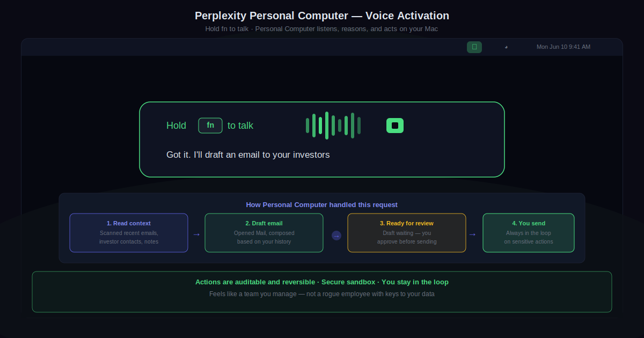Click the "to talk" label text
Viewport: 644px width, 338px height.
coord(240,126)
